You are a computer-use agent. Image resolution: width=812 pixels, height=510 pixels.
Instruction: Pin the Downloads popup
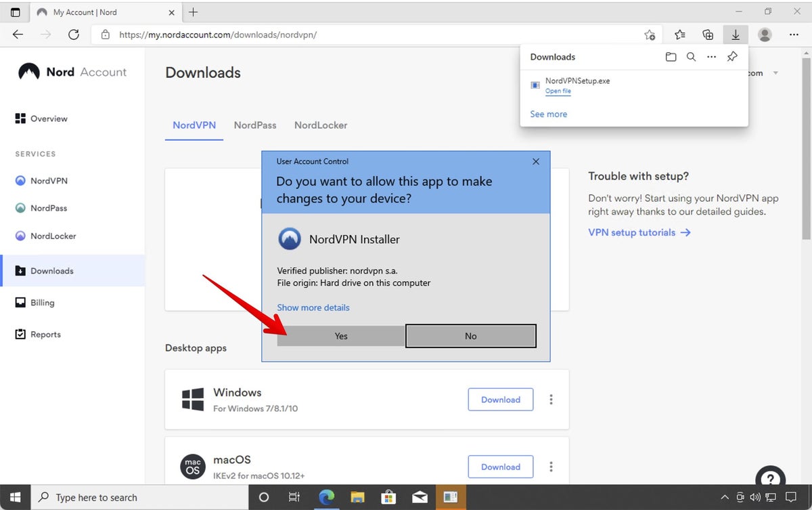click(732, 57)
